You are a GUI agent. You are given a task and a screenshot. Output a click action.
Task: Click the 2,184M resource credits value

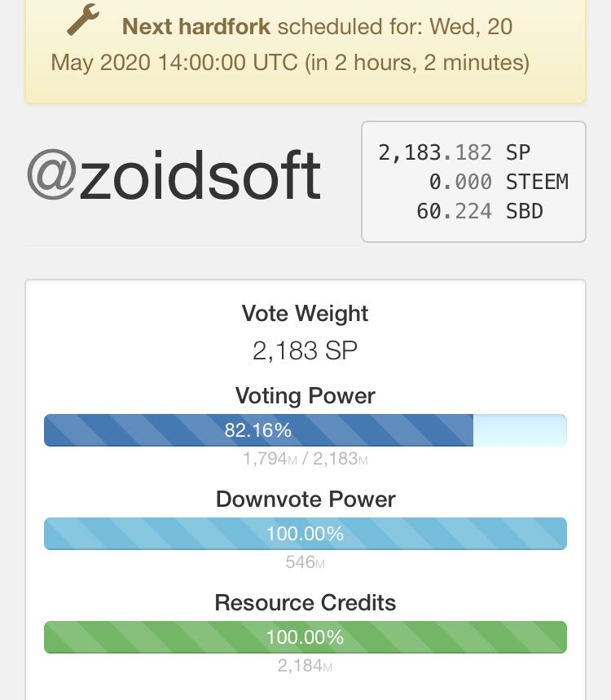[x=305, y=666]
